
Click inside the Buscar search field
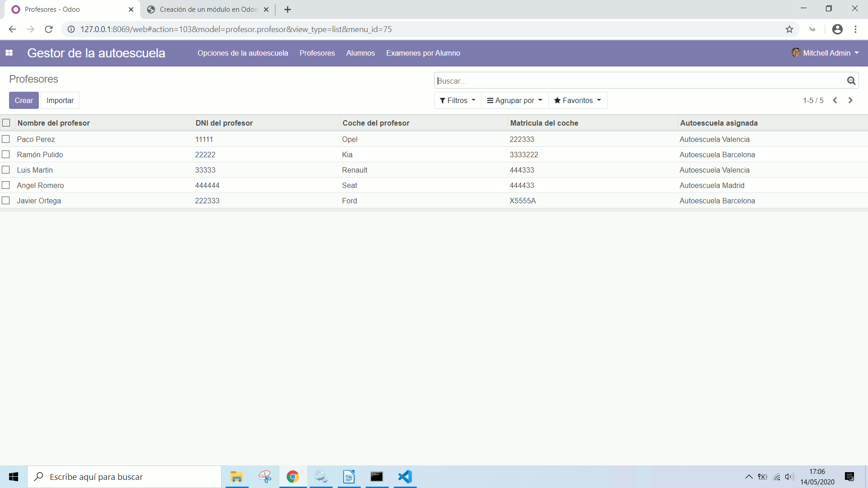588,80
